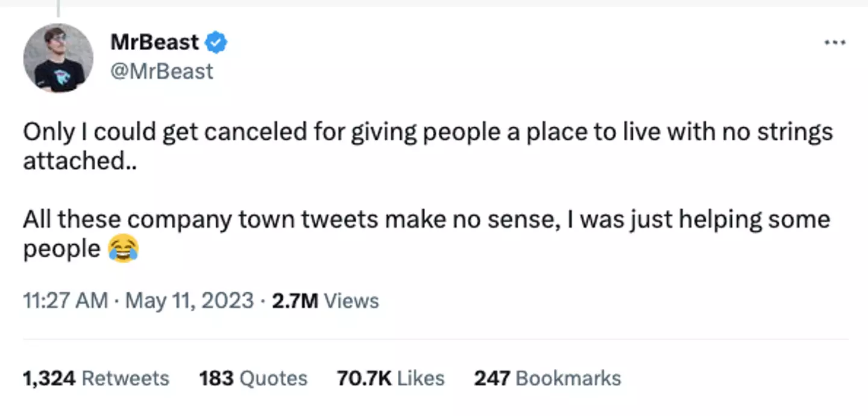Click the 11:27 AM timestamp
868x416 pixels.
(65, 300)
